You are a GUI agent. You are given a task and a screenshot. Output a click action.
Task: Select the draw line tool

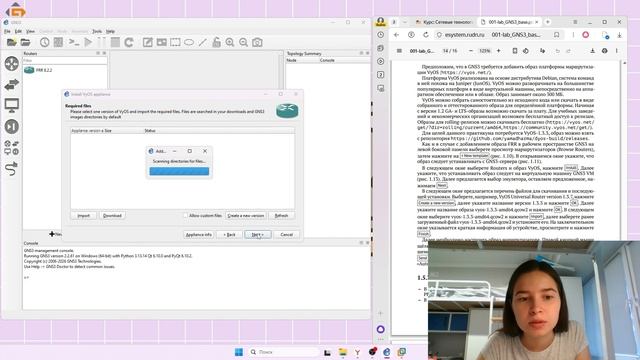click(202, 42)
